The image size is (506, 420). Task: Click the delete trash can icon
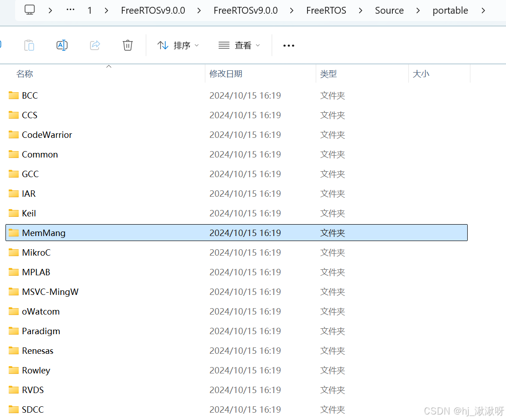[x=128, y=45]
